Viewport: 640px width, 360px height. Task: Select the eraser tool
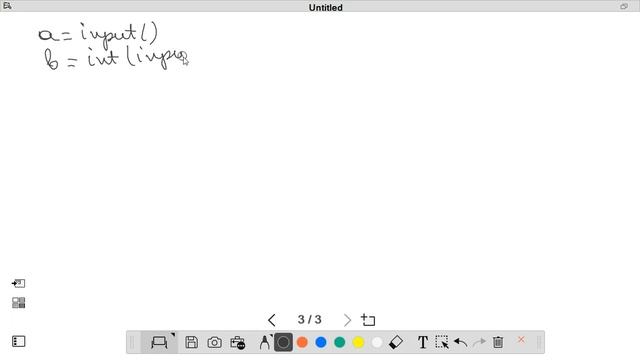click(396, 342)
